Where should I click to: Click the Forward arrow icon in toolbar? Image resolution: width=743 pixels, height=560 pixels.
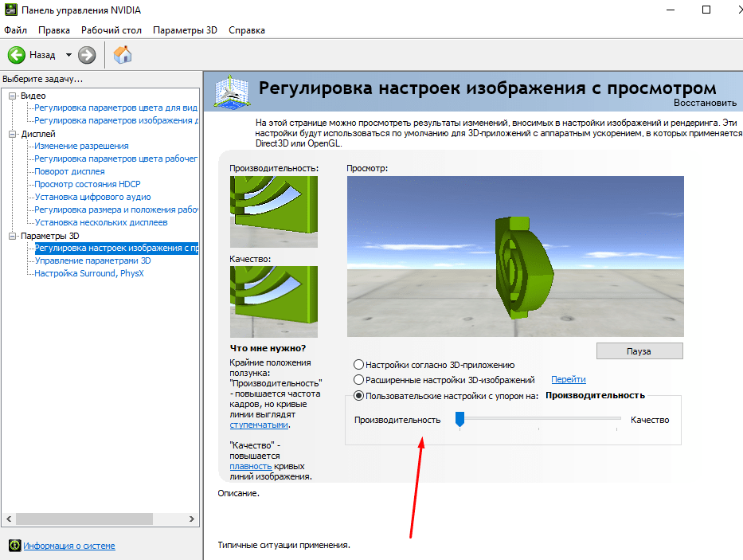87,55
